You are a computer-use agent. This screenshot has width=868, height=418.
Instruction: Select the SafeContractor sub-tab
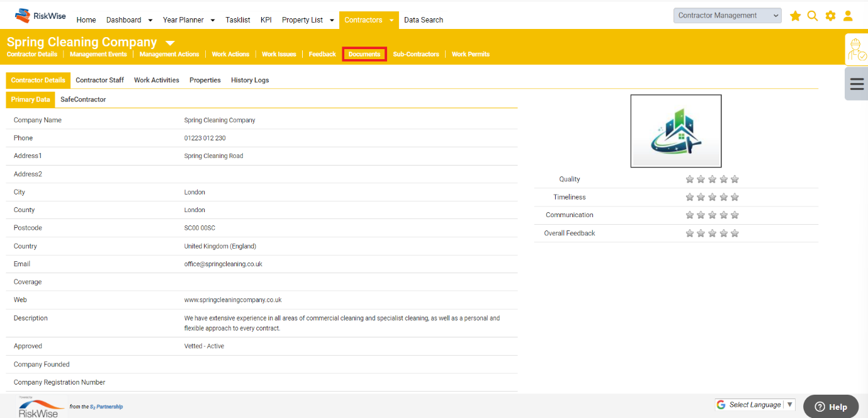coord(83,99)
